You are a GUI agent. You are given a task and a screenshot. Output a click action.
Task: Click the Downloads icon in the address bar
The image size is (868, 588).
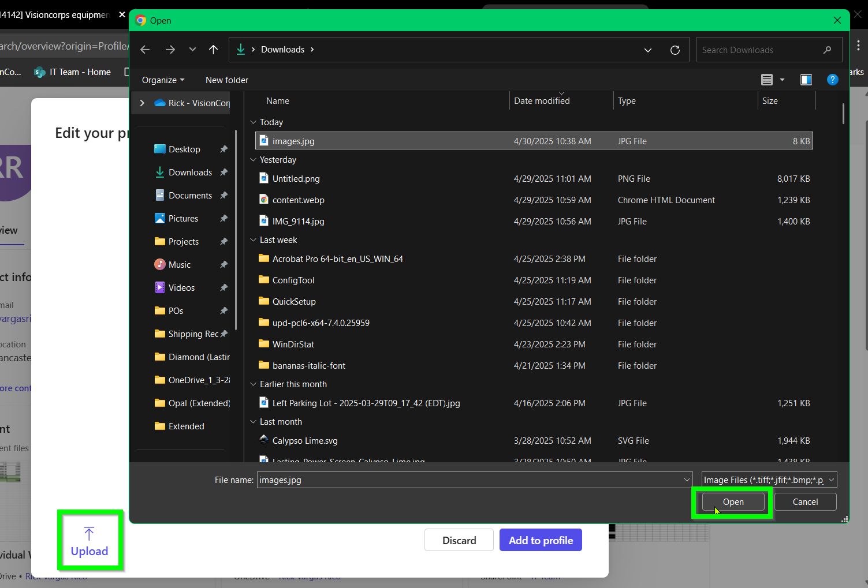click(x=240, y=49)
